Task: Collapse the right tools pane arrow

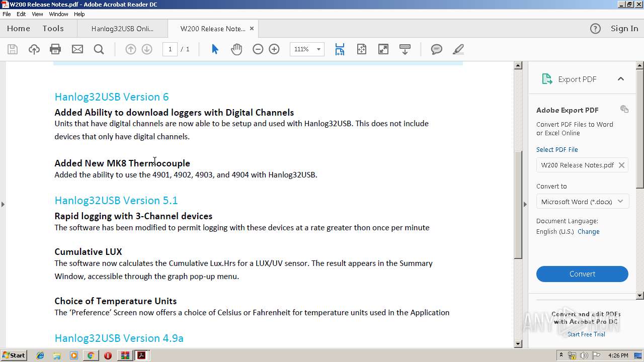Action: click(525, 204)
